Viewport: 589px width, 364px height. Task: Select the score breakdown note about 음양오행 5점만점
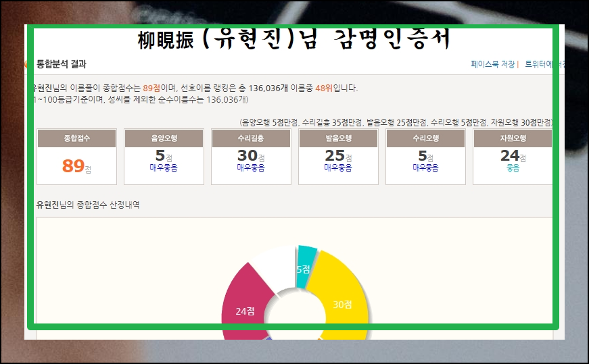(396, 122)
